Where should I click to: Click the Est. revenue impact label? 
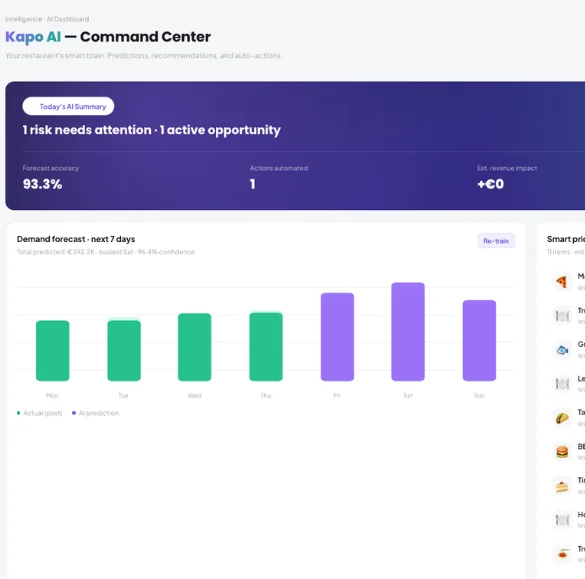point(507,168)
